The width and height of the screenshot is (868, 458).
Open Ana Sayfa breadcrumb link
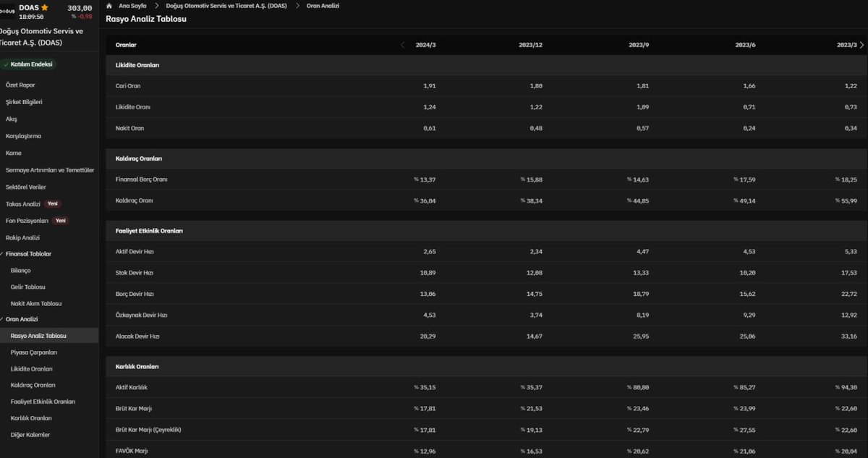click(132, 6)
